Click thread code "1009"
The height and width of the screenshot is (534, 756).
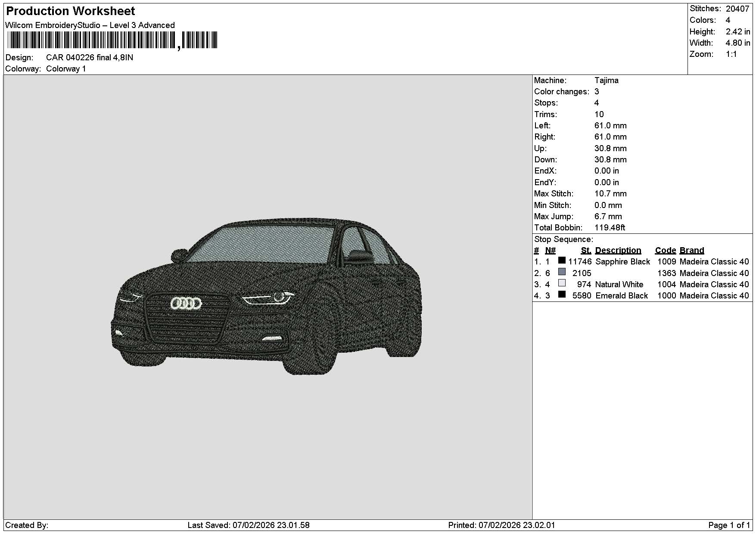(666, 261)
